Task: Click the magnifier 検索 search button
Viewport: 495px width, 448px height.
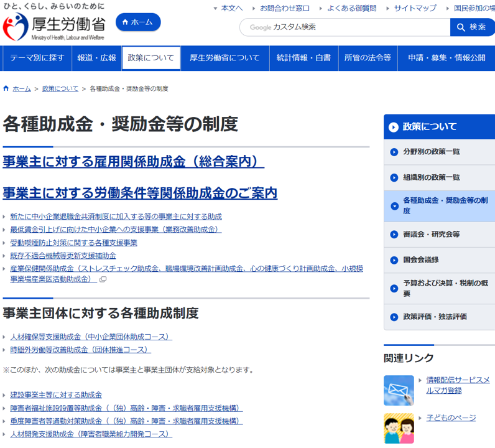Action: [x=472, y=27]
